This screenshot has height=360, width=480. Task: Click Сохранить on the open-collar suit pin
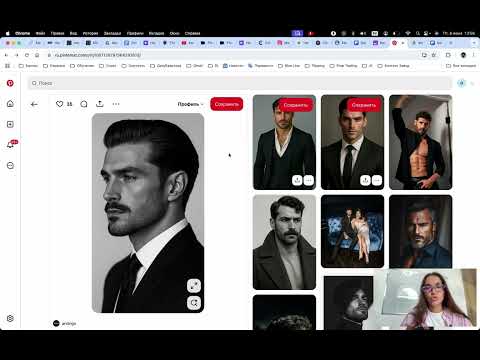pyautogui.click(x=295, y=105)
